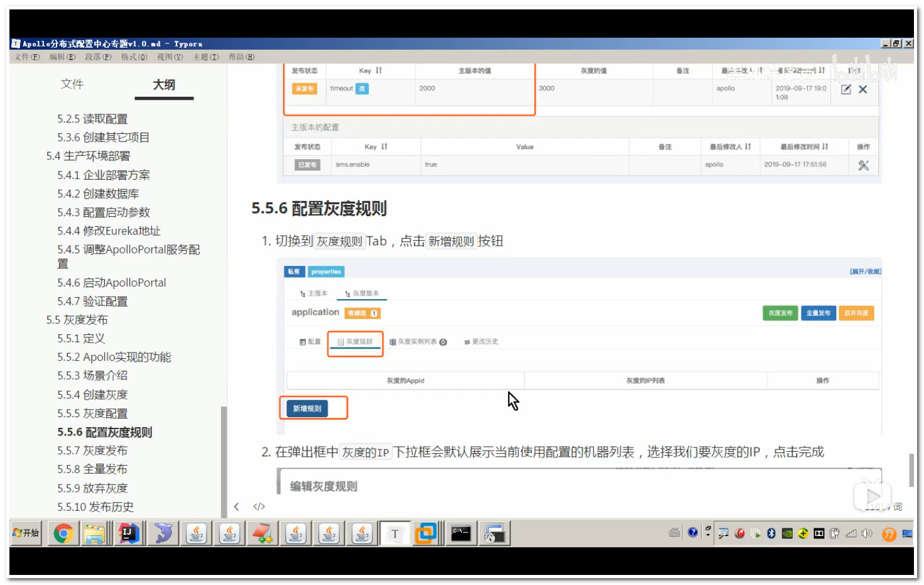Navigate to 5.5.8 全量发布

coord(92,469)
